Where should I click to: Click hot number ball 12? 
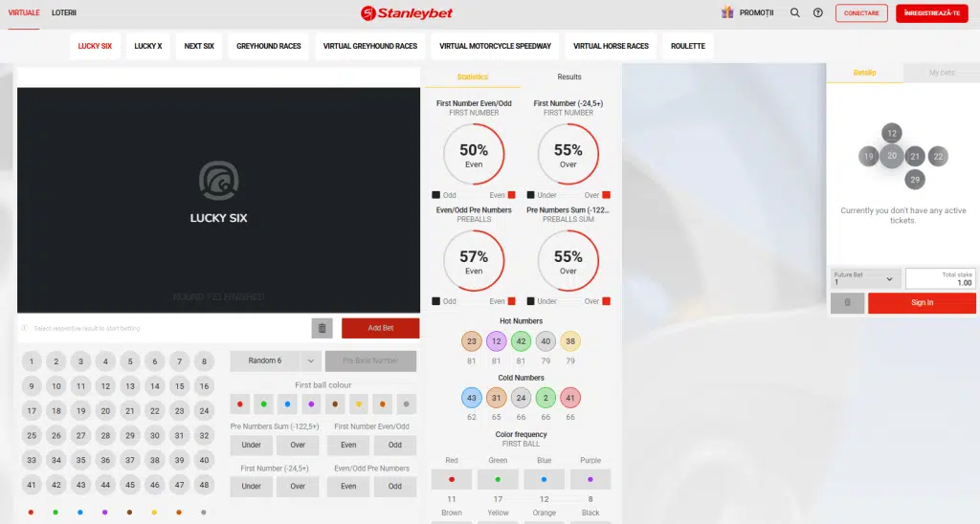(497, 341)
